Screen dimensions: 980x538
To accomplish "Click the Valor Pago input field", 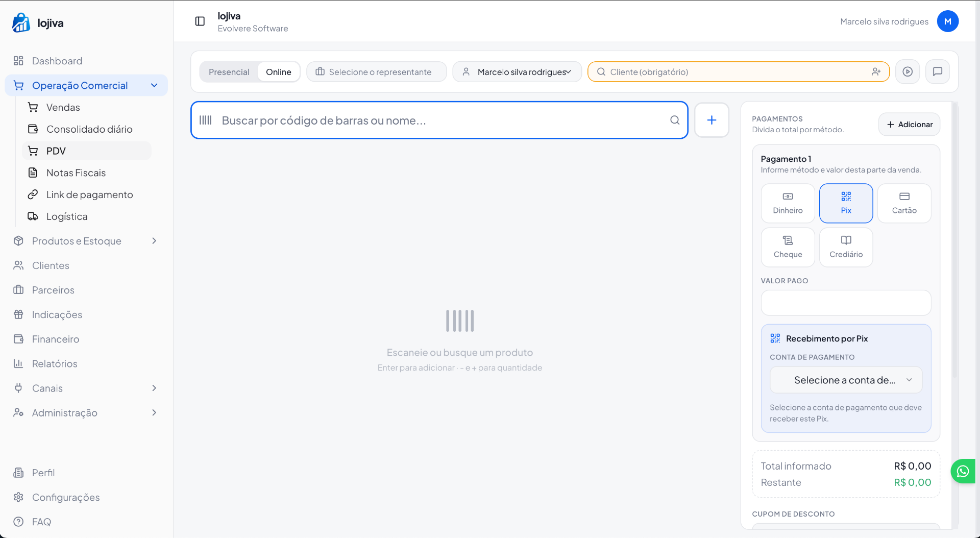I will pyautogui.click(x=846, y=303).
